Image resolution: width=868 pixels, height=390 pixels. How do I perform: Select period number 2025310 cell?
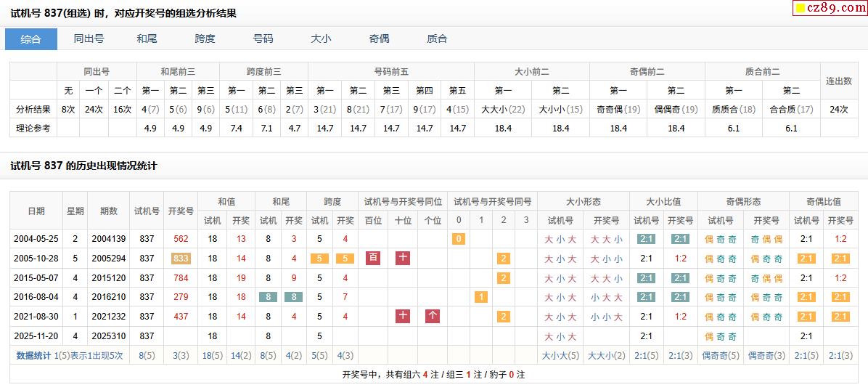(109, 336)
